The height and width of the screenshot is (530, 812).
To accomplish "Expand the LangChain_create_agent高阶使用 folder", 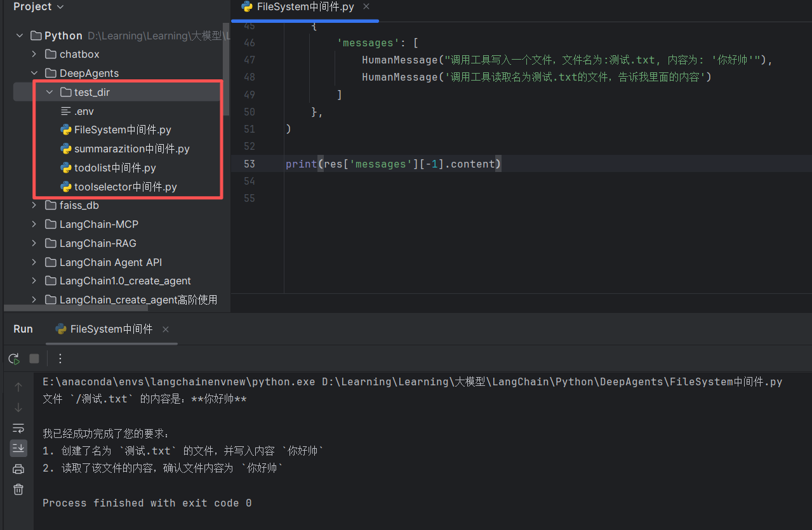I will pyautogui.click(x=36, y=300).
